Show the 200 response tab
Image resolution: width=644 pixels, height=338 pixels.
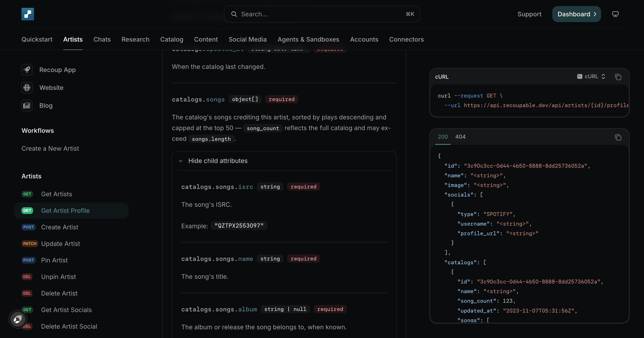point(443,137)
